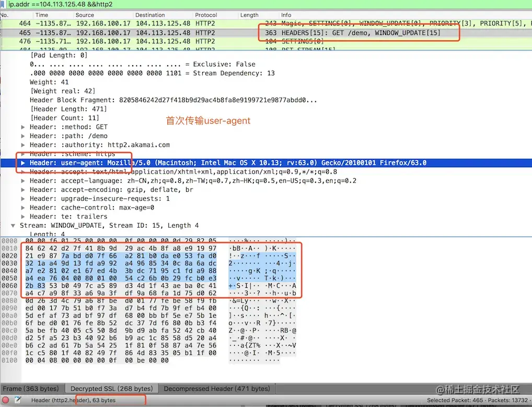This screenshot has height=407, width=532.
Task: Select packet number 464 in the list
Action: pyautogui.click(x=266, y=24)
